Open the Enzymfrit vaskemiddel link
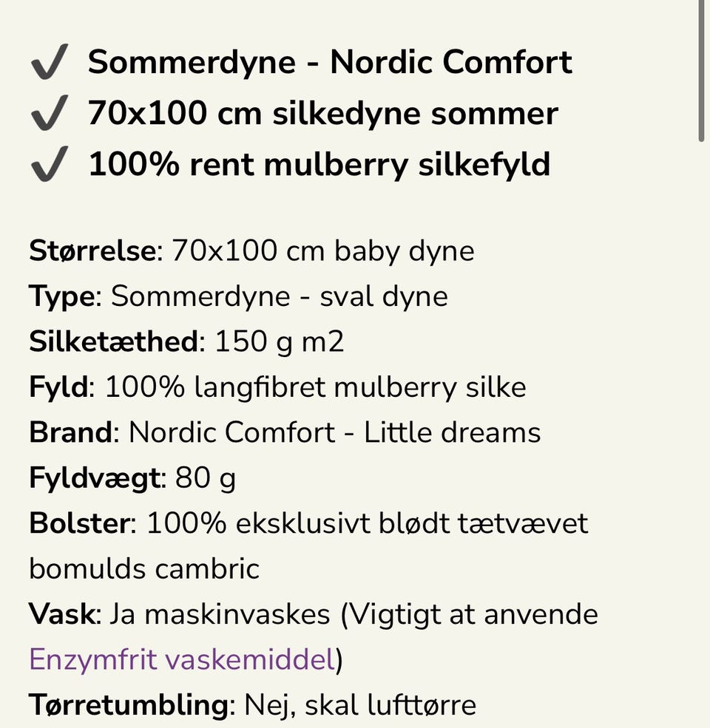Screen dimensions: 710x728 click(182, 659)
